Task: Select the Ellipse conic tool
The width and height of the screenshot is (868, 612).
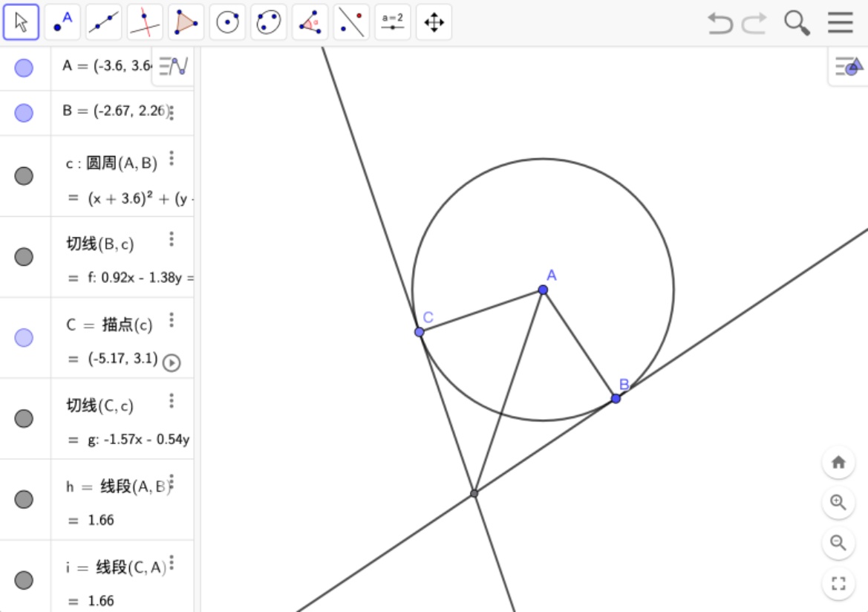Action: (x=268, y=23)
